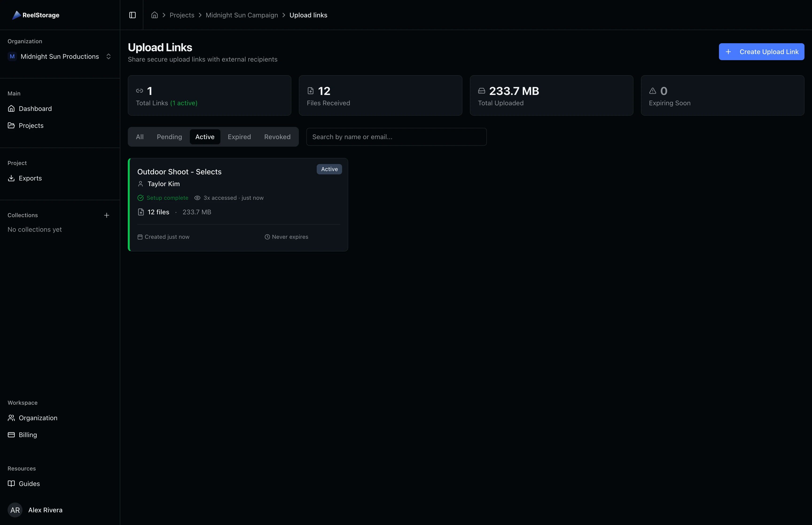Image resolution: width=812 pixels, height=525 pixels.
Task: Open the Guides resource
Action: 29,484
